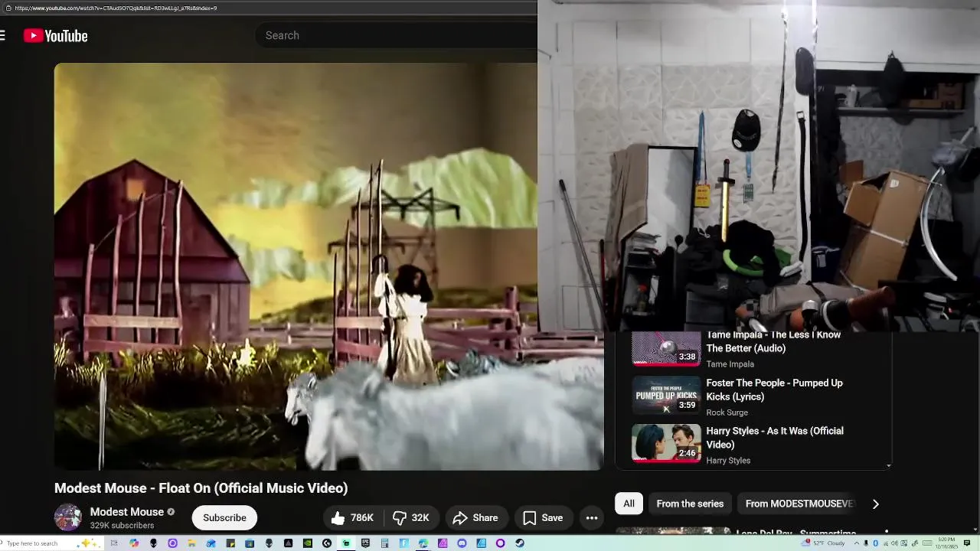
Task: Play Foster The People Pumped Up Kicks thumbnail
Action: (666, 396)
